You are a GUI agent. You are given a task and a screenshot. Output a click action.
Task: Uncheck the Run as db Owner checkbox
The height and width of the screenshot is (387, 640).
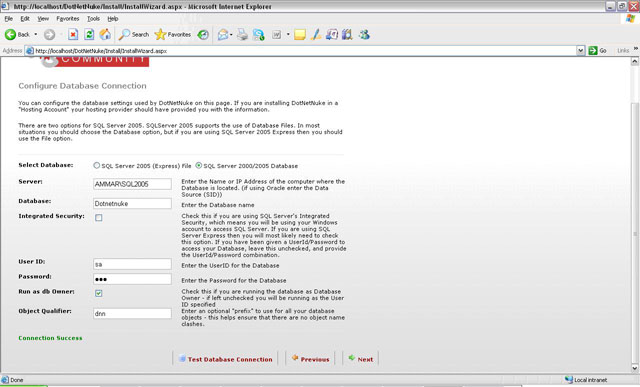tap(98, 293)
